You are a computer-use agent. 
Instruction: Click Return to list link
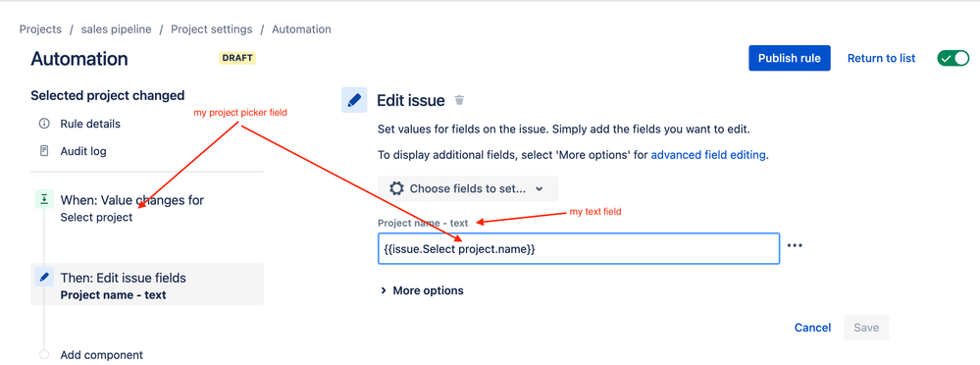tap(881, 58)
